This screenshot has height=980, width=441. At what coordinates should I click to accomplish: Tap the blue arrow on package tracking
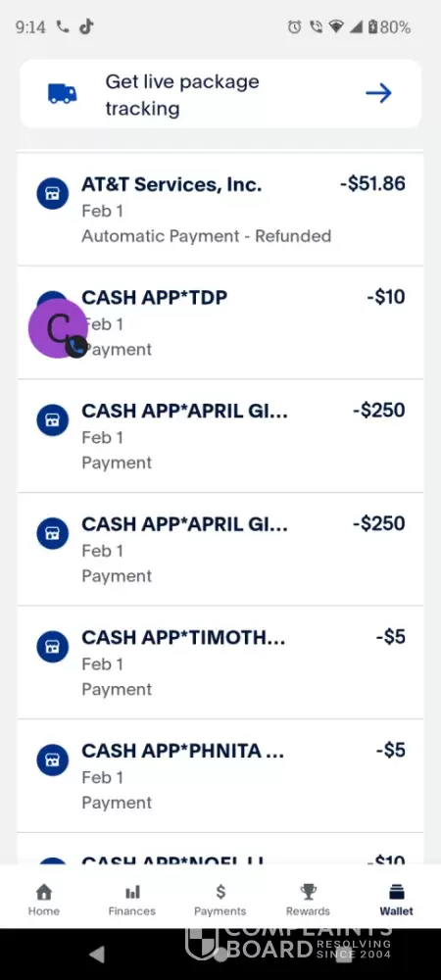(378, 94)
